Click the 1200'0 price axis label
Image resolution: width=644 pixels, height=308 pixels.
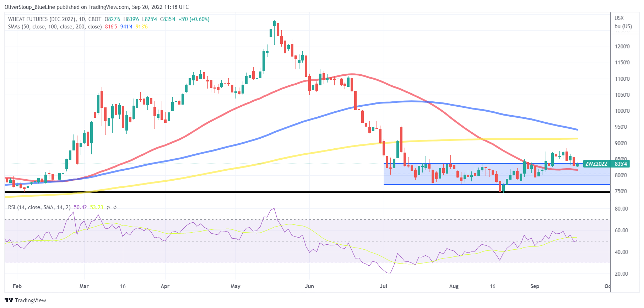tap(622, 47)
